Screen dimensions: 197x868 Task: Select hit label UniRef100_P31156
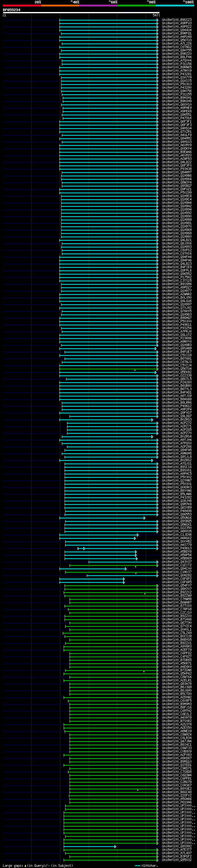click(177, 64)
